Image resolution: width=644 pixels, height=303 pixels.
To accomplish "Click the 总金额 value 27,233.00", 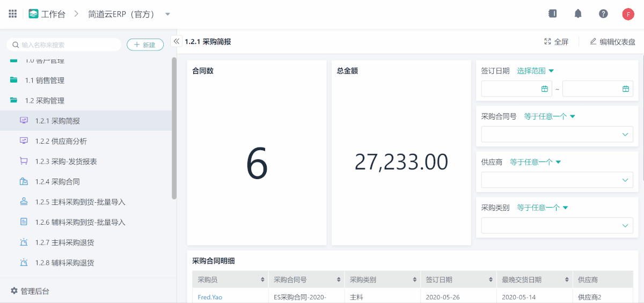I will click(401, 162).
